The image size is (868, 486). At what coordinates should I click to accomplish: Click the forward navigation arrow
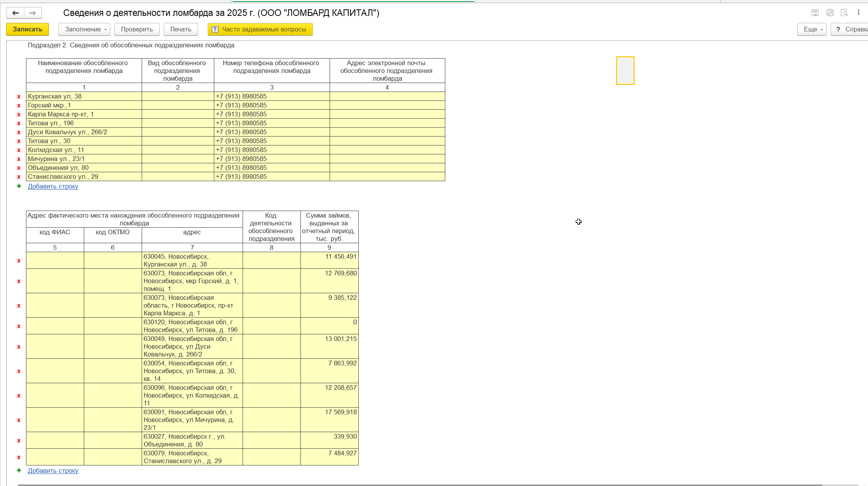(x=33, y=13)
